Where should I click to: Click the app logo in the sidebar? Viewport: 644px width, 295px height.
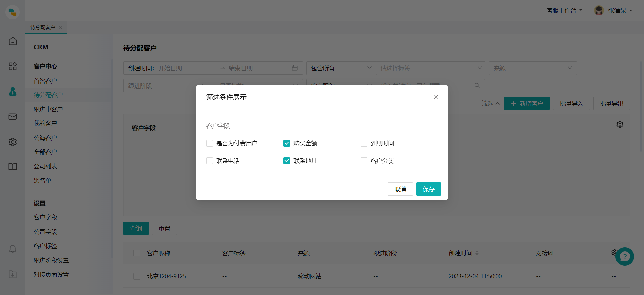click(12, 12)
